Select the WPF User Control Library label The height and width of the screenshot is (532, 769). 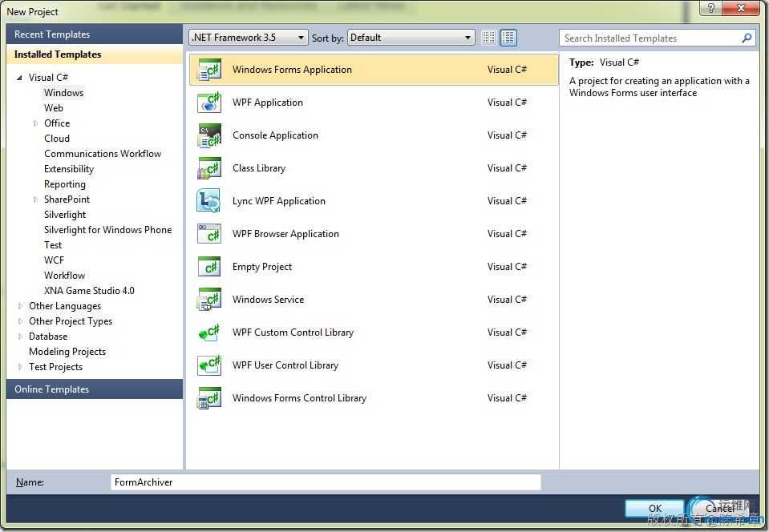click(285, 365)
